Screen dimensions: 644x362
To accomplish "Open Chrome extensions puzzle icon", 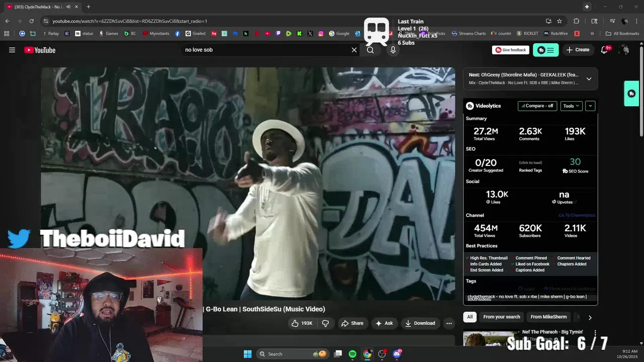I will 577,21.
